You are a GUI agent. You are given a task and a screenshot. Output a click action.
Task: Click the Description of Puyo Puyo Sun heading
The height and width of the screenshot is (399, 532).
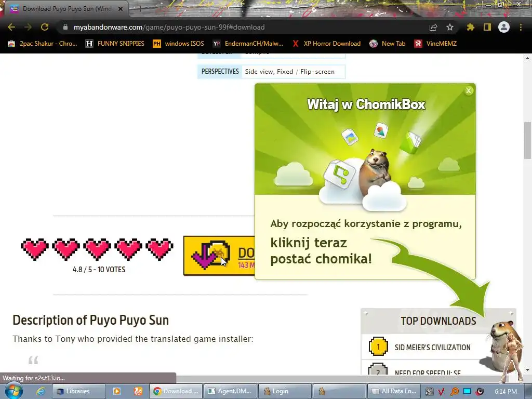pyautogui.click(x=90, y=320)
